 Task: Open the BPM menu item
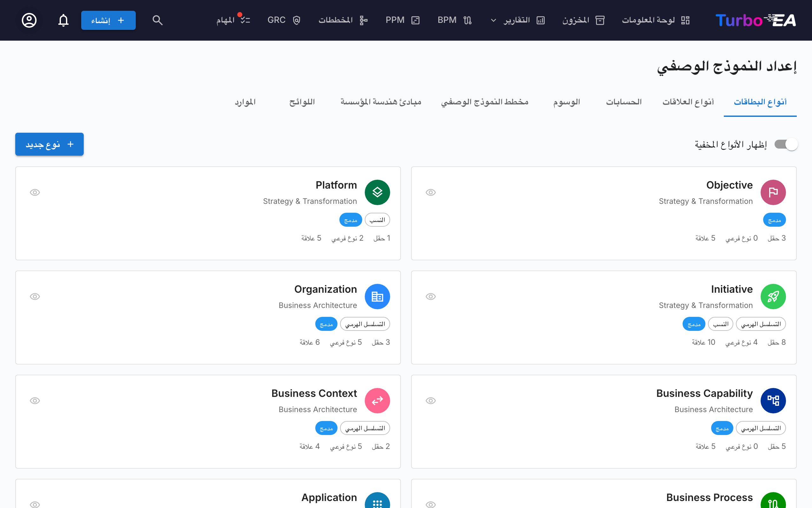(x=455, y=20)
